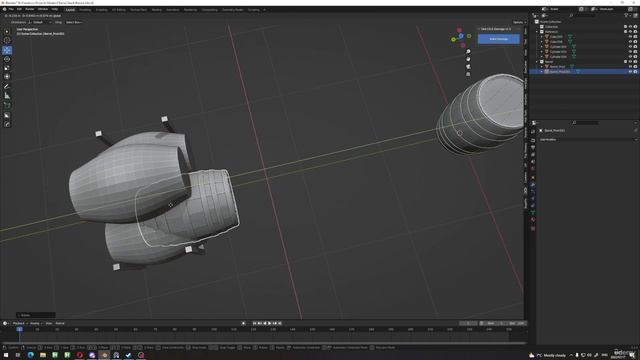This screenshot has height=360, width=640.
Task: Play the animation forward
Action: click(x=269, y=323)
